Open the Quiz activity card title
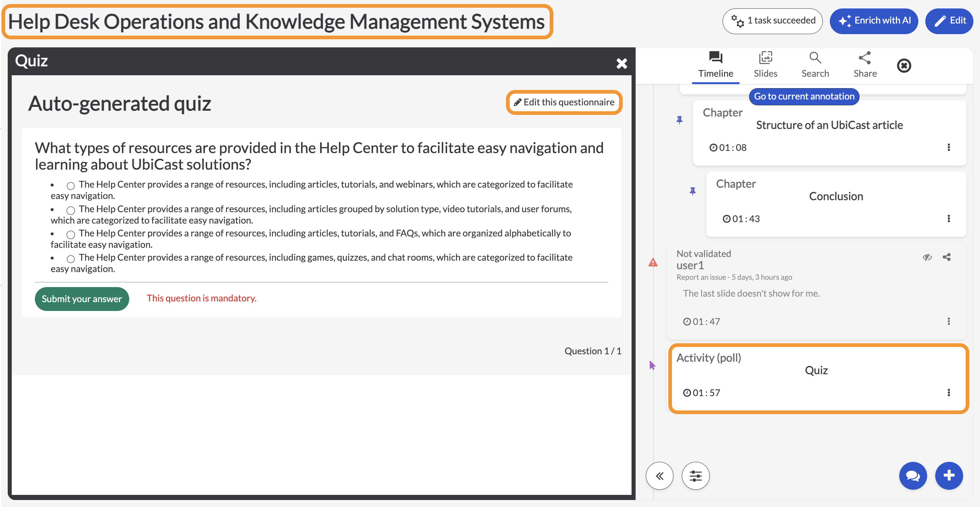The width and height of the screenshot is (980, 507). 816,370
